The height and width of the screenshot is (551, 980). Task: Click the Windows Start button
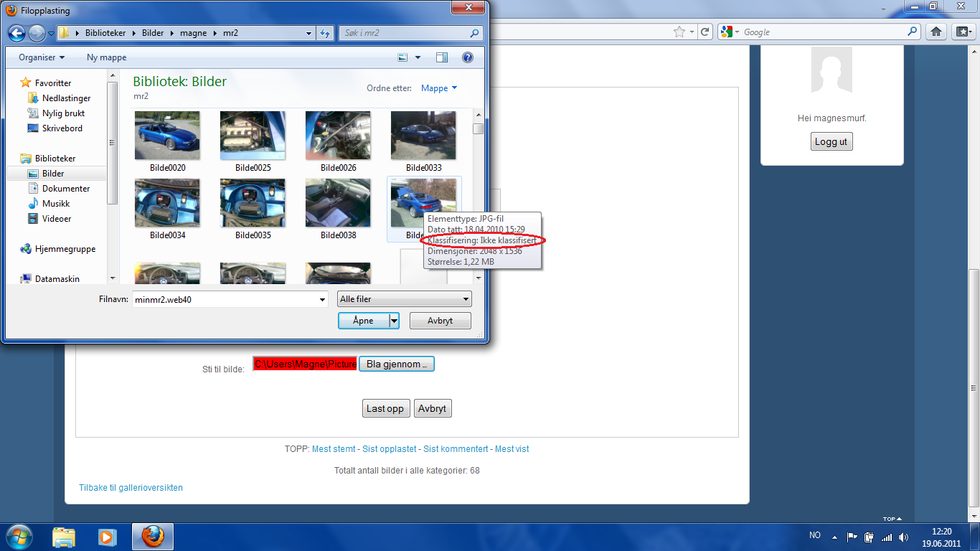[x=18, y=536]
